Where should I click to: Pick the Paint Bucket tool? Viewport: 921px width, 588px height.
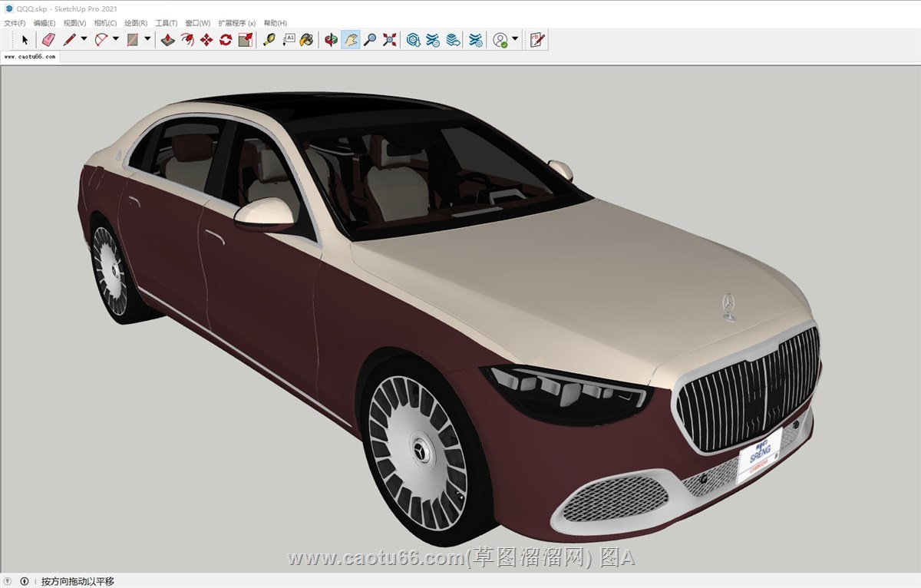306,40
